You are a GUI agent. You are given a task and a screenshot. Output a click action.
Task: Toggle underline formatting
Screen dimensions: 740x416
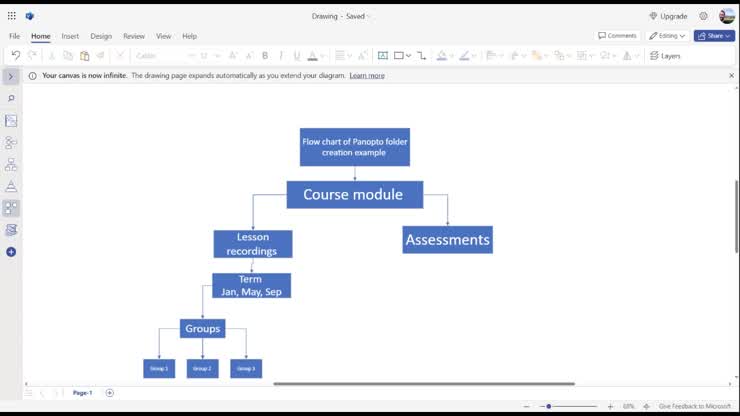pos(297,56)
